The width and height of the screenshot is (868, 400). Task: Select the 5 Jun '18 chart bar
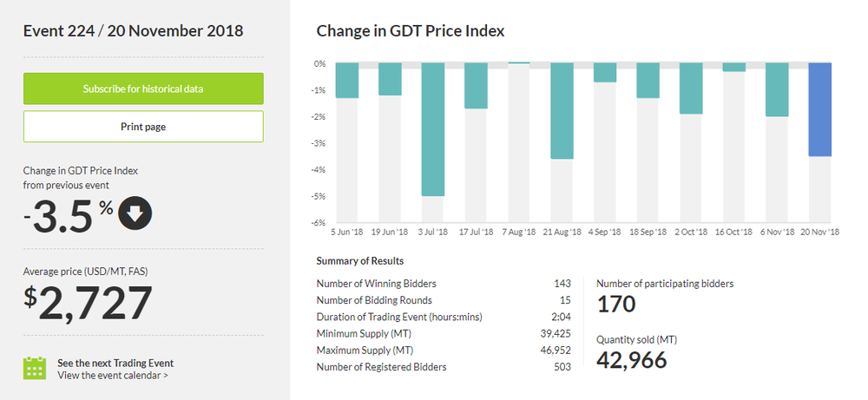(x=347, y=80)
